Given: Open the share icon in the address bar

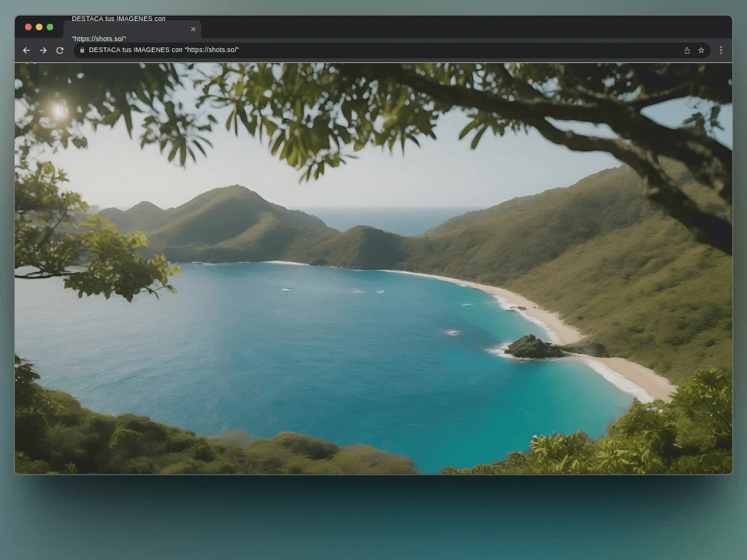Looking at the screenshot, I should pos(687,51).
